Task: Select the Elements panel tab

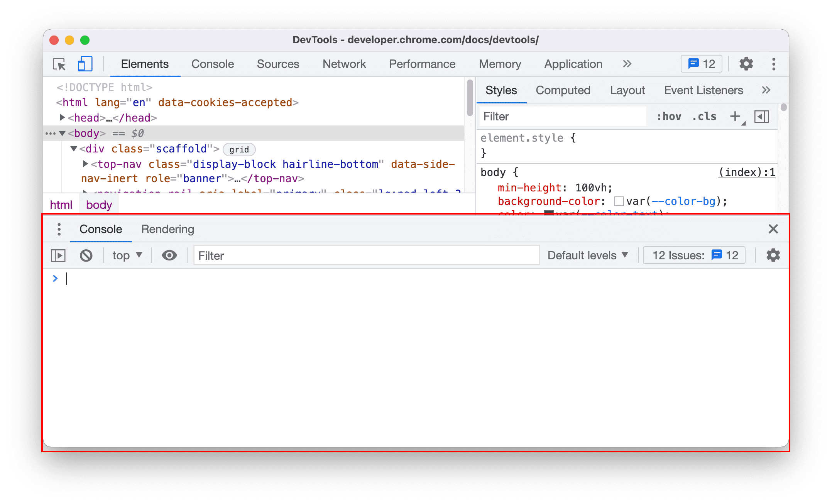Action: point(145,64)
